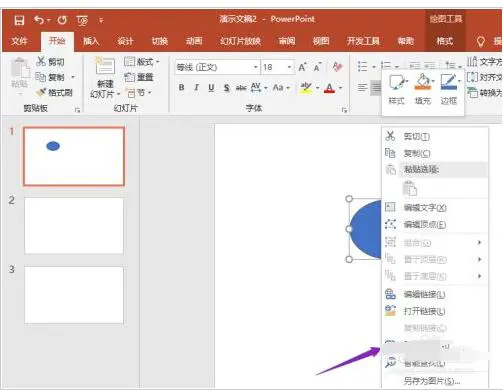The height and width of the screenshot is (390, 503).
Task: Choose 另存为图片(S)... in the context menu
Action: [x=435, y=381]
